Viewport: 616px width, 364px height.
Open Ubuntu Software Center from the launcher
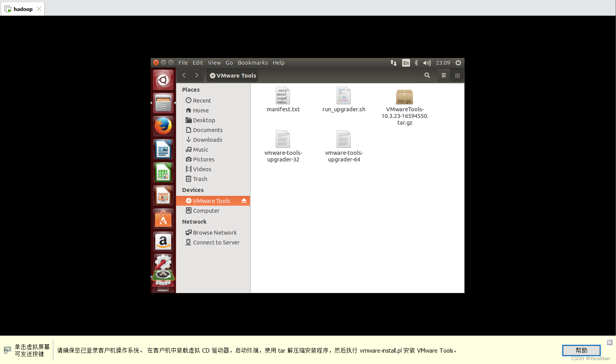point(163,219)
